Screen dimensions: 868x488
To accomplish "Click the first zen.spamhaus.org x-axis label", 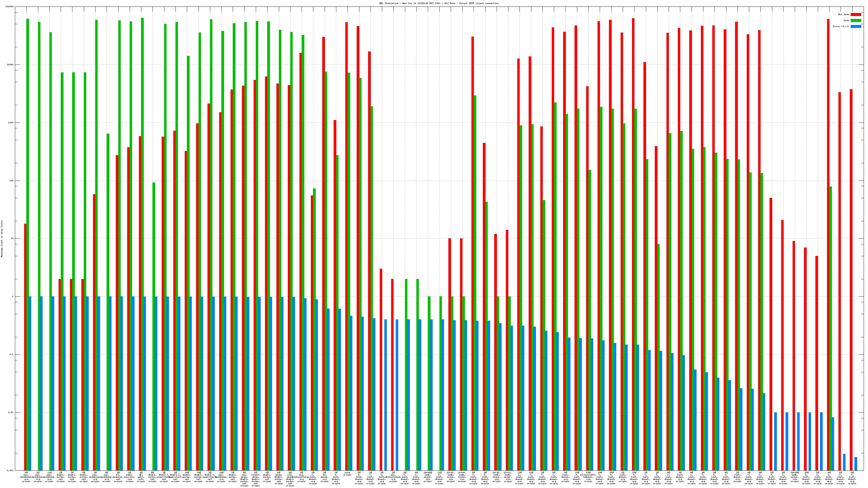I will [x=26, y=477].
